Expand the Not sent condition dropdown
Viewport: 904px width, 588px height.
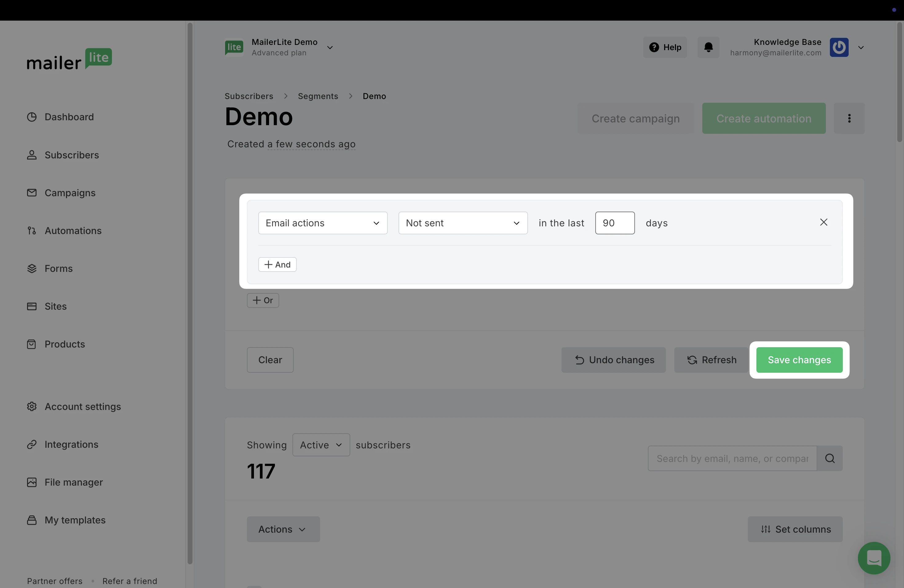click(x=463, y=223)
